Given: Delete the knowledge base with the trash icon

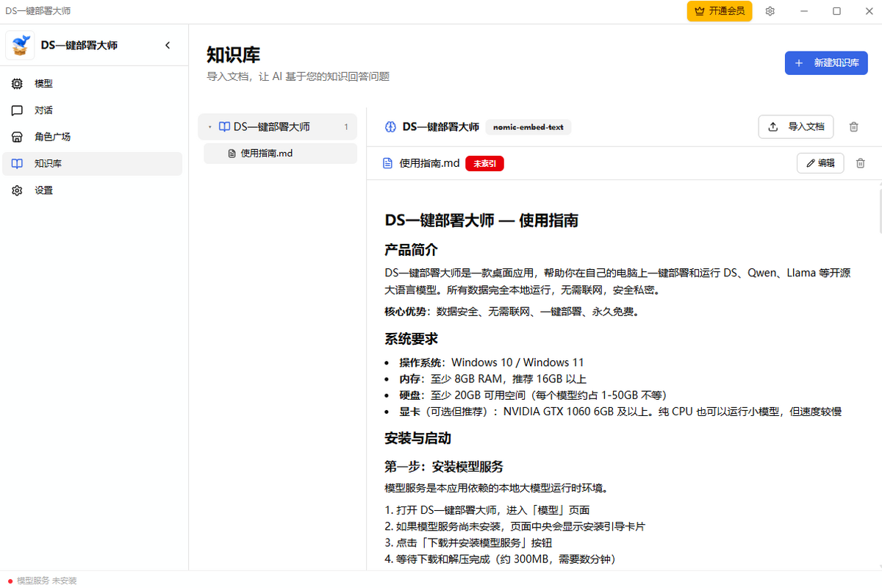Looking at the screenshot, I should pyautogui.click(x=853, y=126).
